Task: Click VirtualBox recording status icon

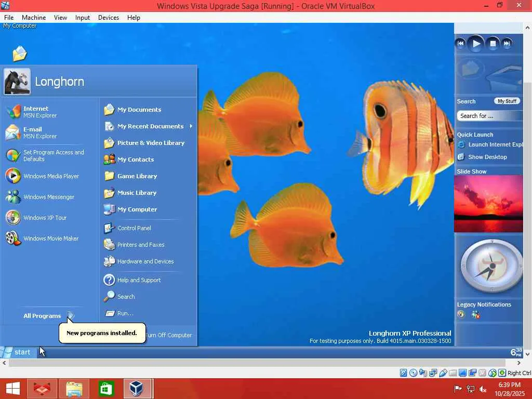Action: point(472,373)
